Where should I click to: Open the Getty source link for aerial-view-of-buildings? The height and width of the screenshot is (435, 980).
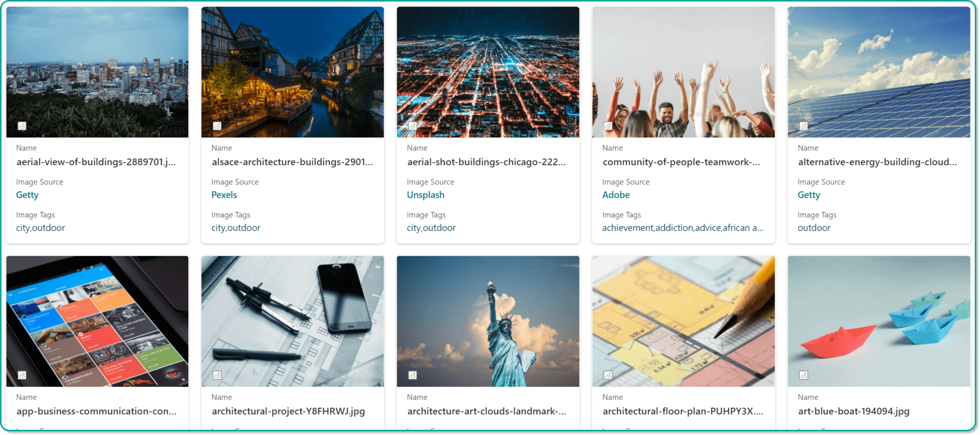coord(27,195)
